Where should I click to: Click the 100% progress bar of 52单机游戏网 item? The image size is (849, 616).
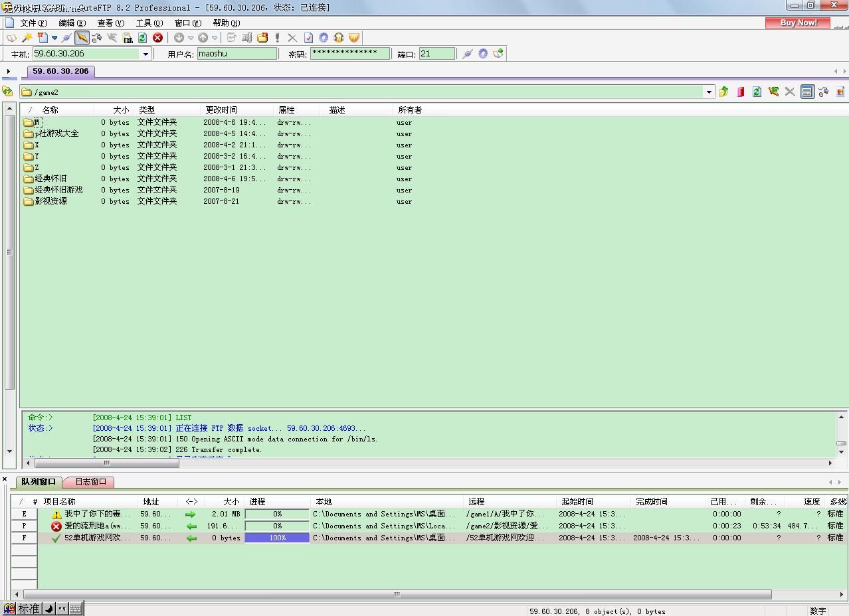[277, 538]
